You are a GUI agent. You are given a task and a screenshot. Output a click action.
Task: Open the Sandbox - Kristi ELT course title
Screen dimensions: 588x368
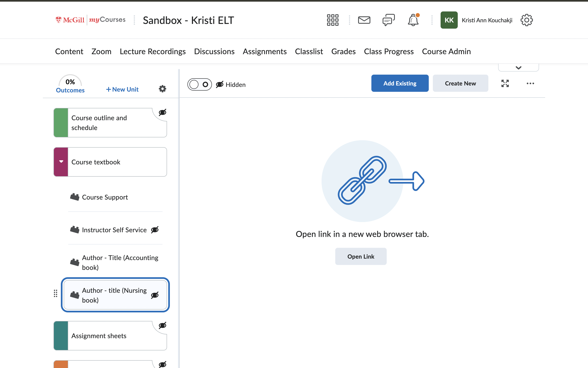(x=188, y=20)
